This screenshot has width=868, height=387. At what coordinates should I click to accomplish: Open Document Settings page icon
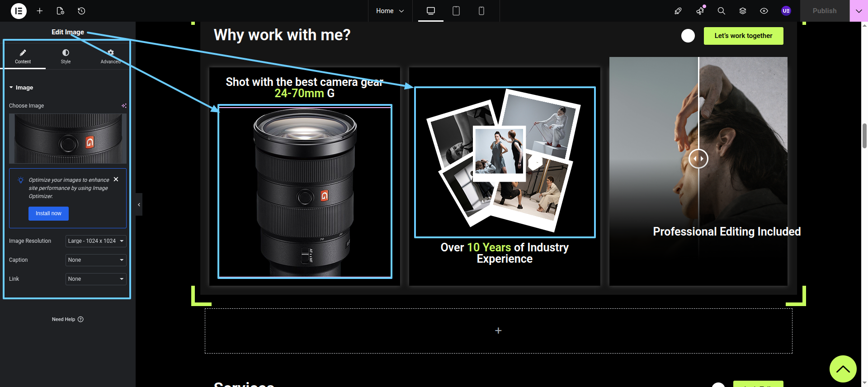(60, 11)
